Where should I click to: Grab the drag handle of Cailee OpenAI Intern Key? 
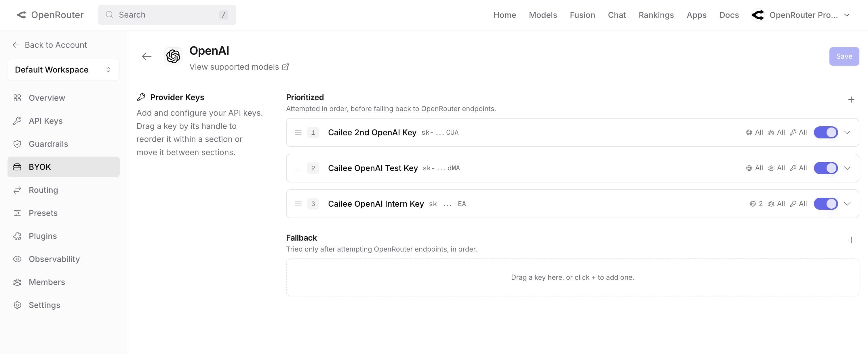[x=298, y=204]
